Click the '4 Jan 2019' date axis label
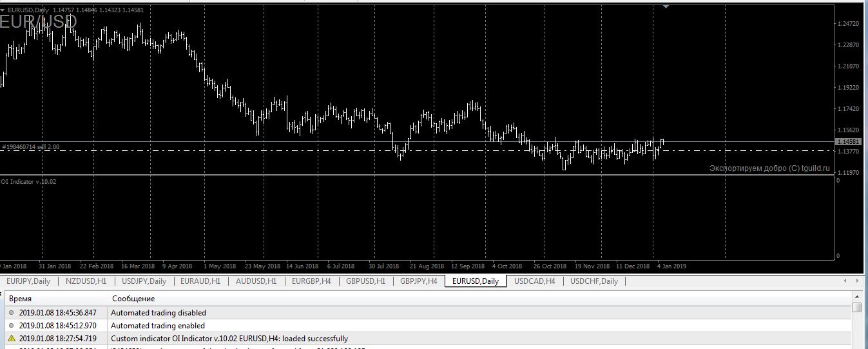Viewport: 868px width, 349px height. (672, 266)
